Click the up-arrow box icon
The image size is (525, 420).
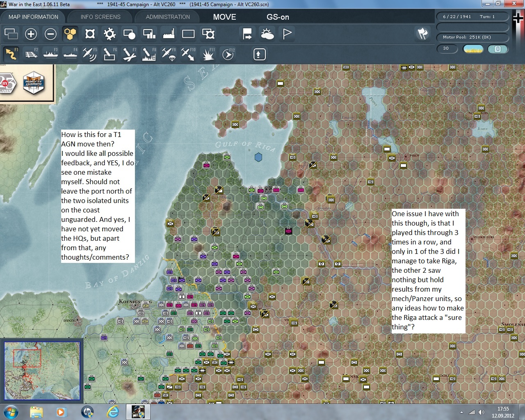tap(259, 54)
